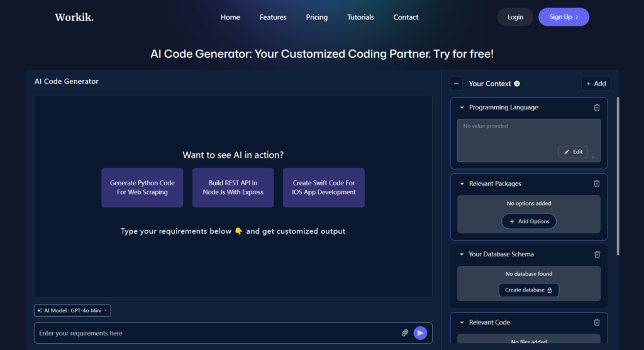Delete the Relevant Code section
Screen dimensions: 644x350
coord(597,322)
